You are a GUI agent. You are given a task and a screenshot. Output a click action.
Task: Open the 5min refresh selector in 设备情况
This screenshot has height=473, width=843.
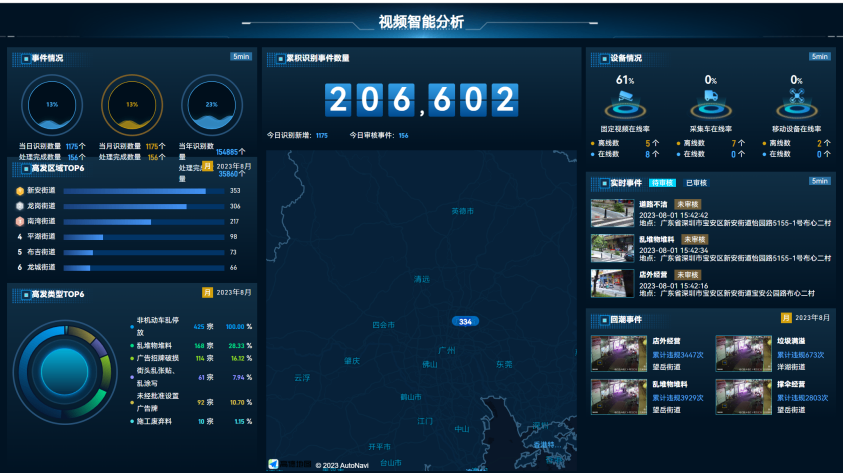[820, 57]
